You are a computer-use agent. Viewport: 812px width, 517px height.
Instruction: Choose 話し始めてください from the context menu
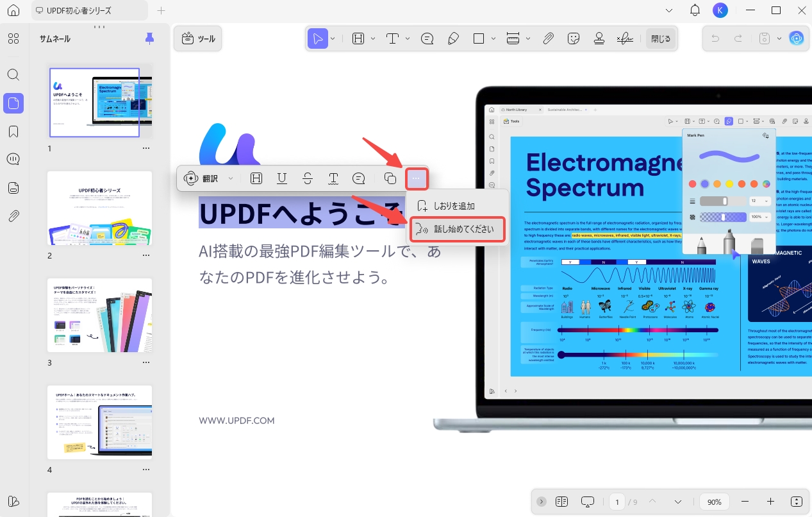pyautogui.click(x=463, y=229)
